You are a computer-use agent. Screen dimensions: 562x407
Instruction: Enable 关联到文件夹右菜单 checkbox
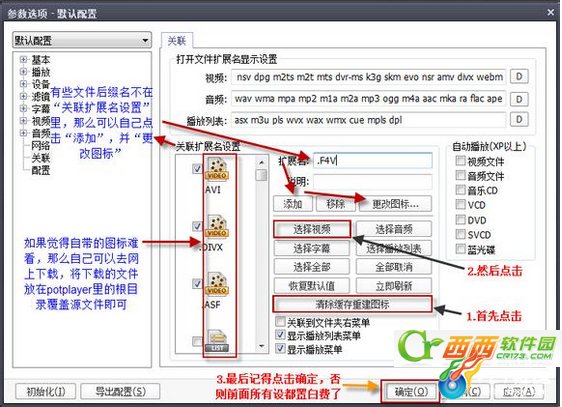[x=280, y=321]
